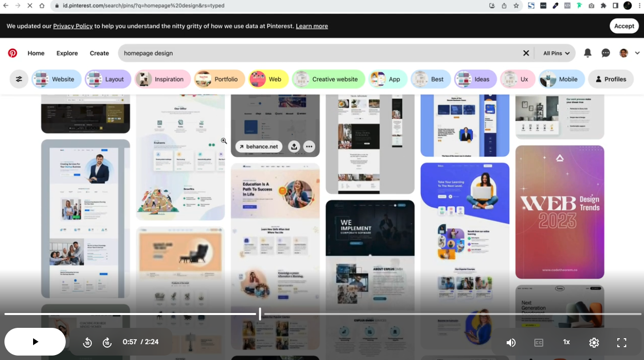The height and width of the screenshot is (360, 644).
Task: Toggle closed captions
Action: coord(539,342)
